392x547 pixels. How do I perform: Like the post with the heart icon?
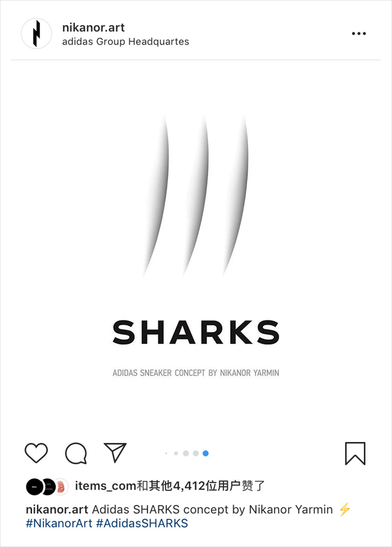(x=36, y=453)
